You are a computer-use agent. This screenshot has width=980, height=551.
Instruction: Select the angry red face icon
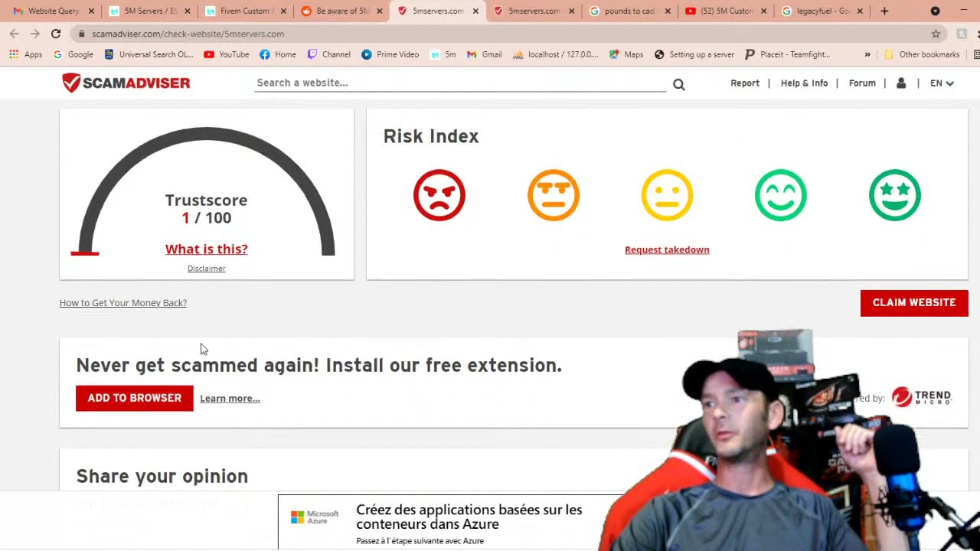(439, 195)
